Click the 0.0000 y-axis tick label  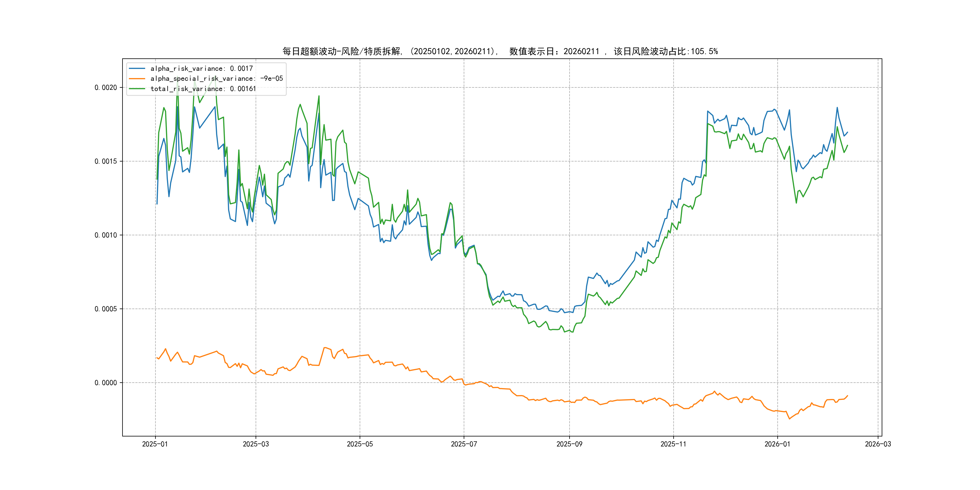[106, 383]
